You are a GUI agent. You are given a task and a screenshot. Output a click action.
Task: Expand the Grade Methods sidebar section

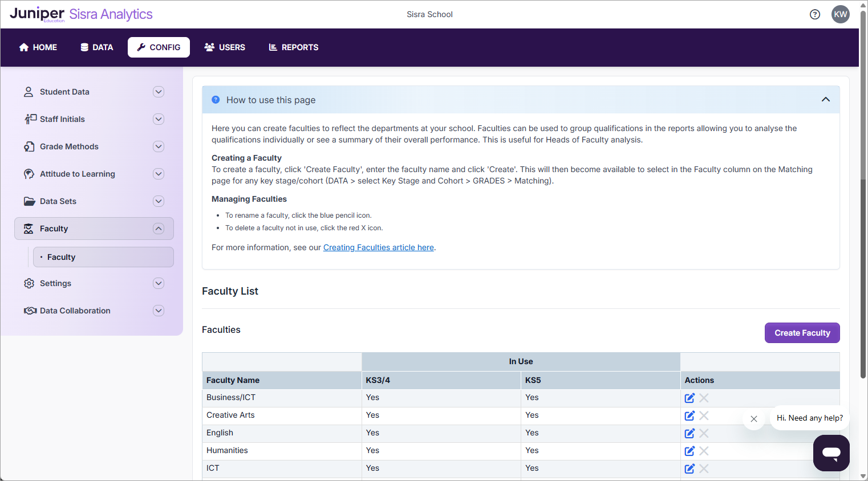(159, 146)
